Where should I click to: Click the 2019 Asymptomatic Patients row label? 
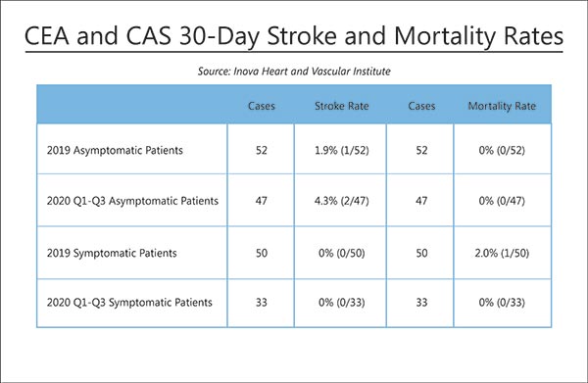115,150
